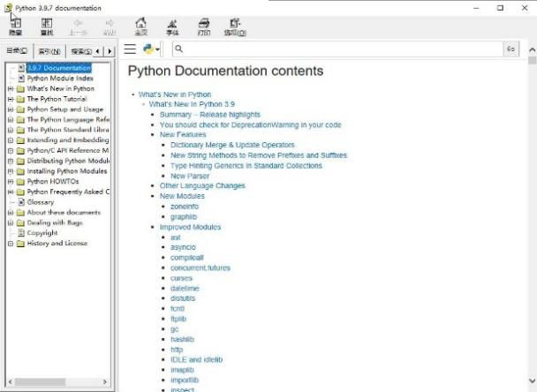Open the Options (选项) toolbar icon
This screenshot has height=392, width=537.
(x=235, y=26)
